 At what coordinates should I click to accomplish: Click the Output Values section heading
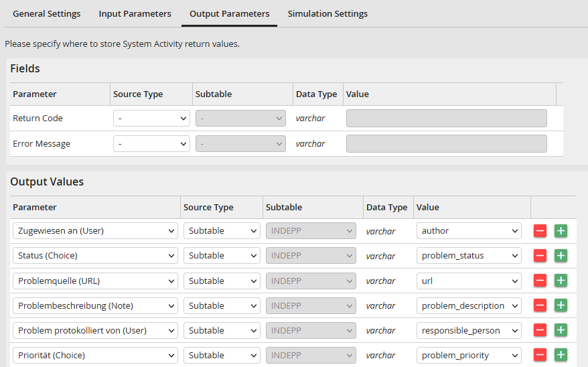click(47, 181)
